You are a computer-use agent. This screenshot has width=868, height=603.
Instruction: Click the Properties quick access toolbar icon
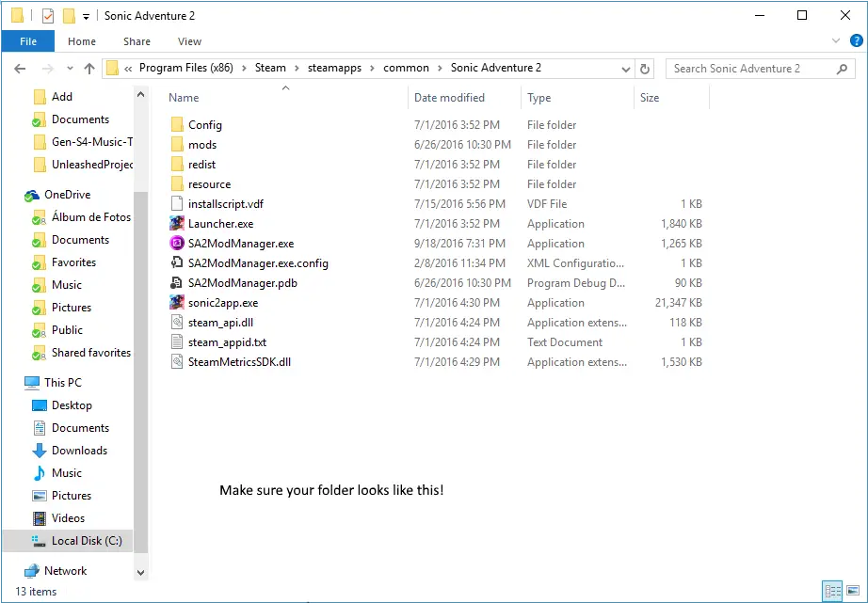coord(48,16)
